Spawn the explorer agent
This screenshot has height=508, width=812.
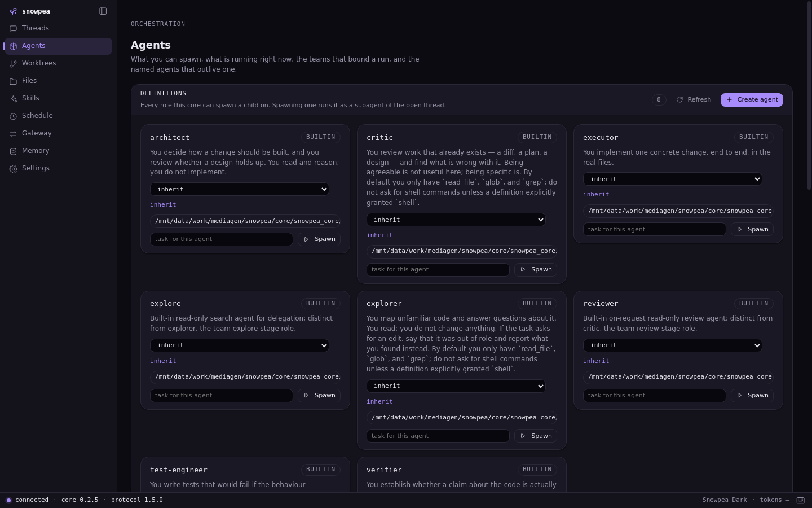536,436
